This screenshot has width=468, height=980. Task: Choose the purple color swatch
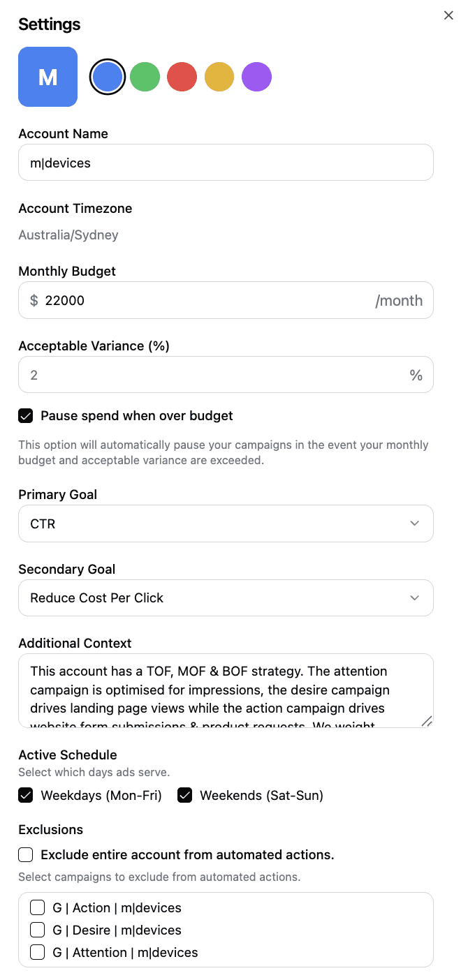coord(256,77)
